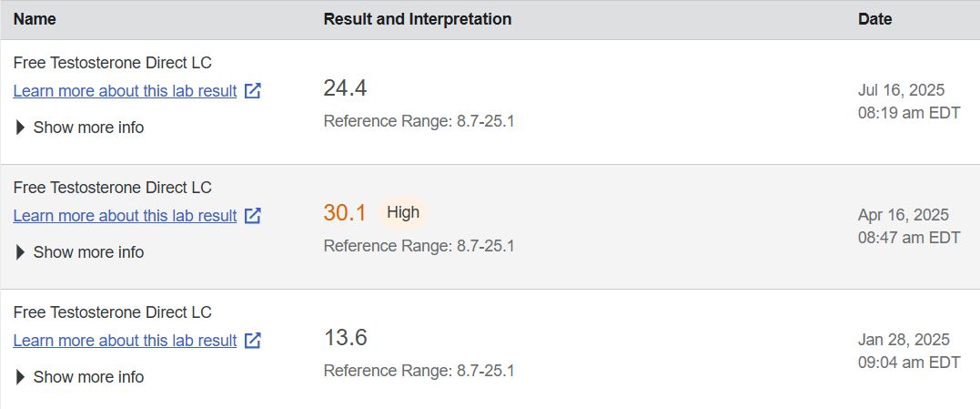This screenshot has width=980, height=409.
Task: Open Learn more link for the High result
Action: coord(125,216)
